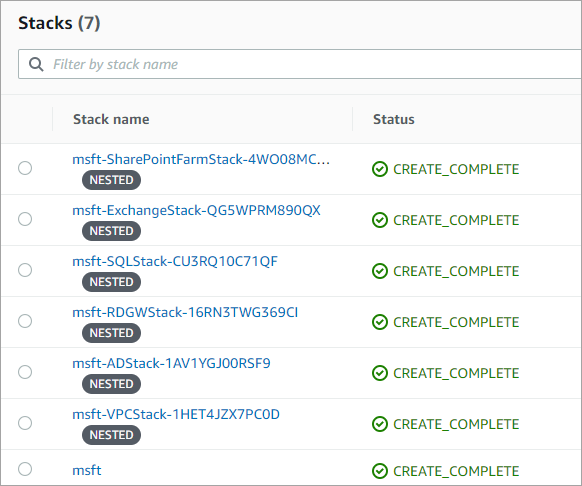Click SQLStack green check status icon

[x=380, y=271]
